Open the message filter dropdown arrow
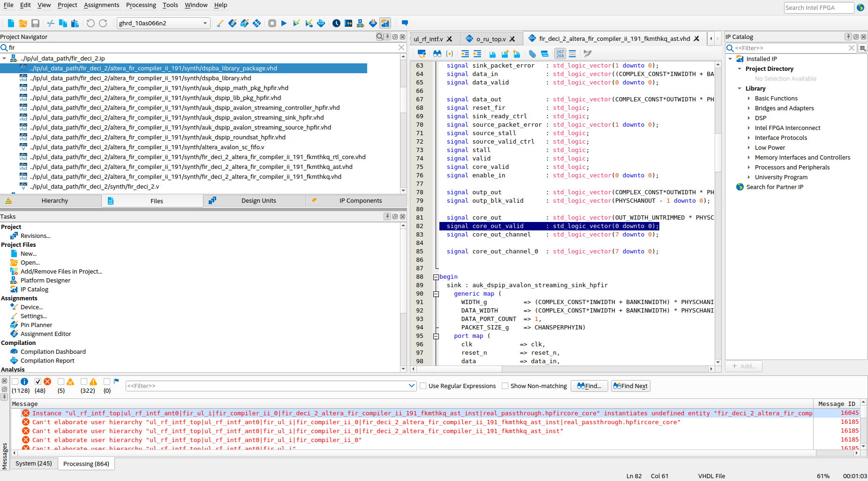Screen dimensions: 868x481 point(412,386)
